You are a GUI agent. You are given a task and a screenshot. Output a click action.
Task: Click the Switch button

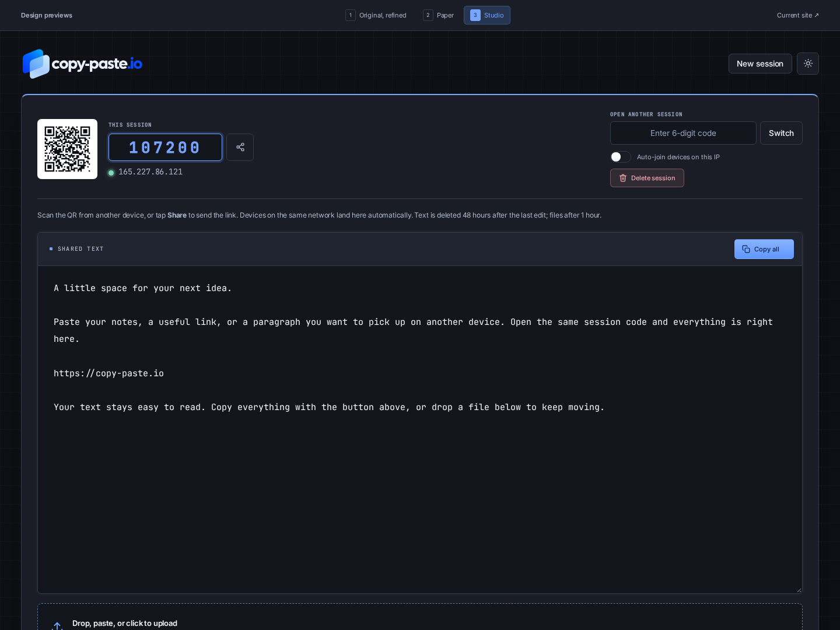point(781,133)
